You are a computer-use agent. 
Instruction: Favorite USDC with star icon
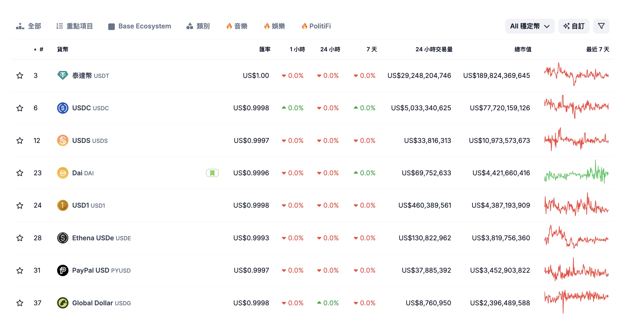coord(20,108)
